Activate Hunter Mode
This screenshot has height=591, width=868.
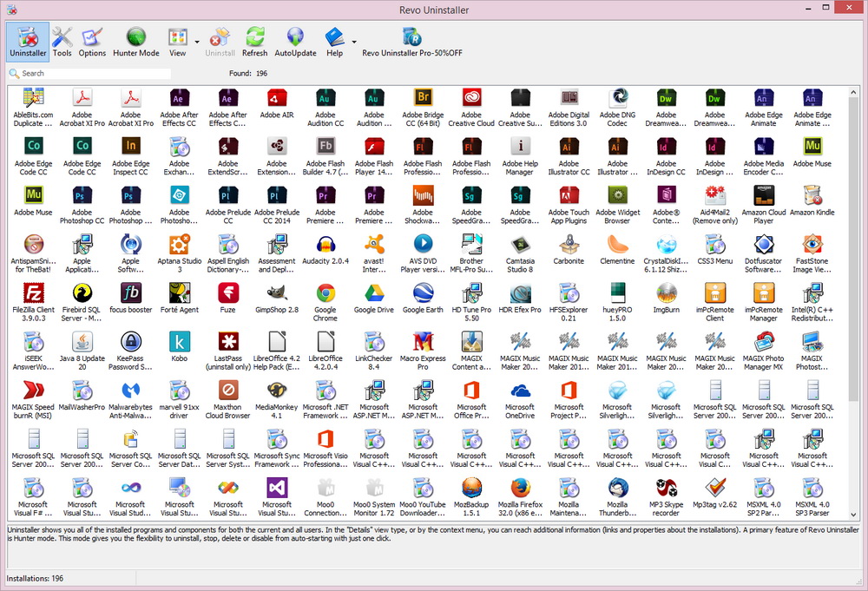tap(136, 42)
